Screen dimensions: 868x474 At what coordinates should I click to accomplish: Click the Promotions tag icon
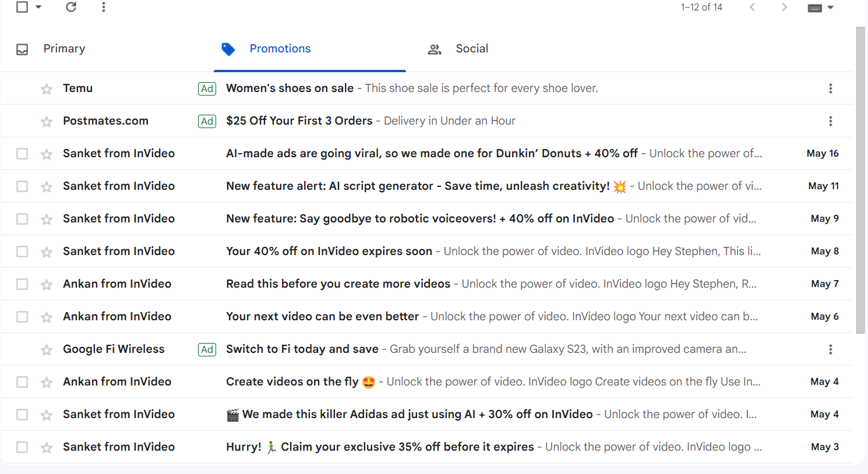coord(228,49)
